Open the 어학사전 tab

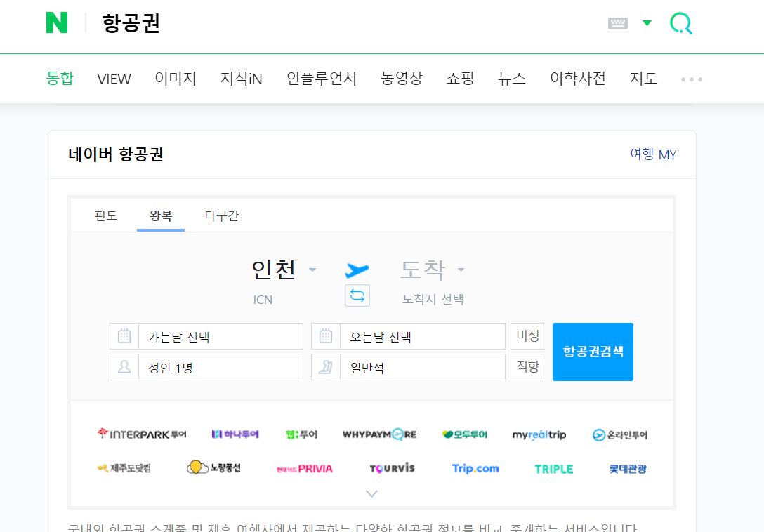coord(578,78)
